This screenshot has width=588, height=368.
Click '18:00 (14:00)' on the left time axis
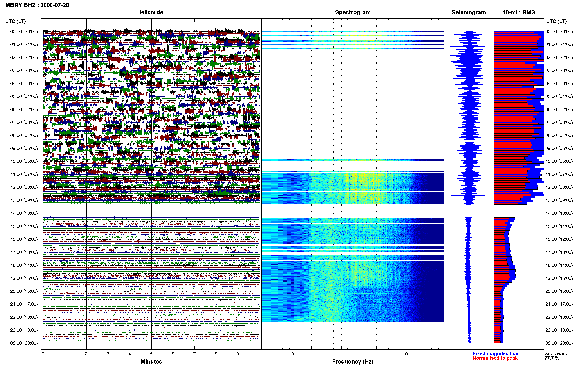click(x=24, y=265)
